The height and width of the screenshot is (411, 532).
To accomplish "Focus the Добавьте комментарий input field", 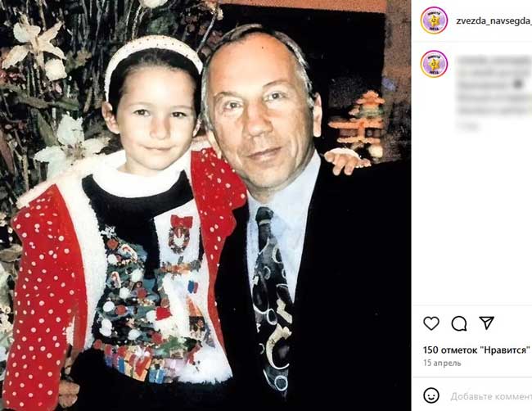I will tap(491, 396).
